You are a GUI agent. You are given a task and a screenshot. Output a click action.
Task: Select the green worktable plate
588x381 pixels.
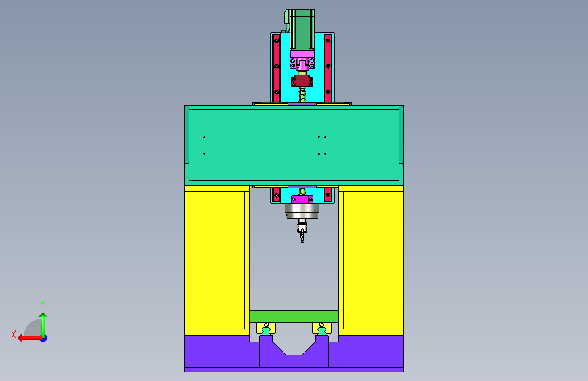[294, 316]
